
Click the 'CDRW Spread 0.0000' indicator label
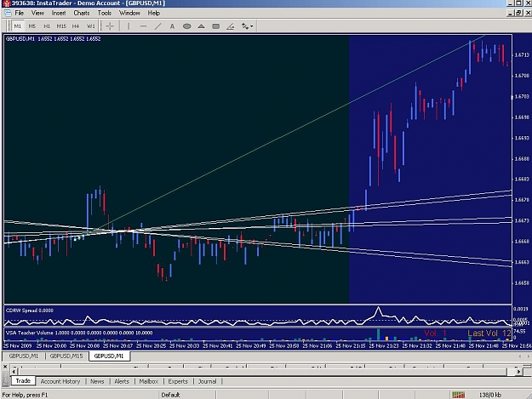pyautogui.click(x=30, y=311)
